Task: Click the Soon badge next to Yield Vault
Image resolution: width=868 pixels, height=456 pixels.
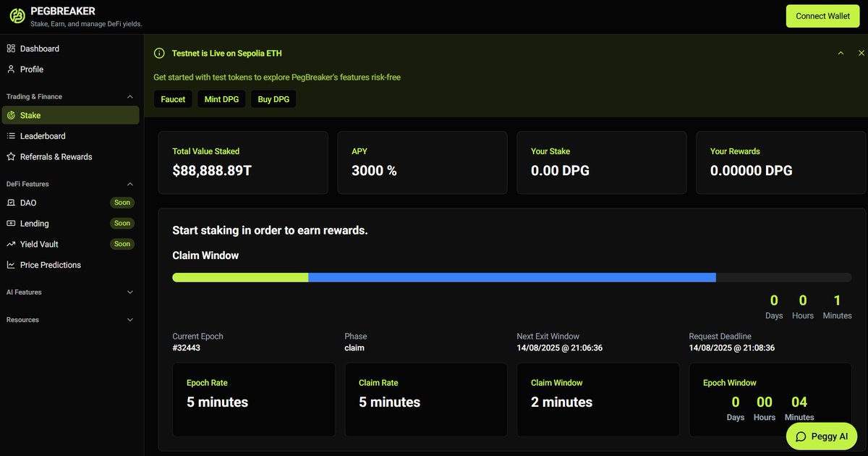Action: tap(122, 244)
